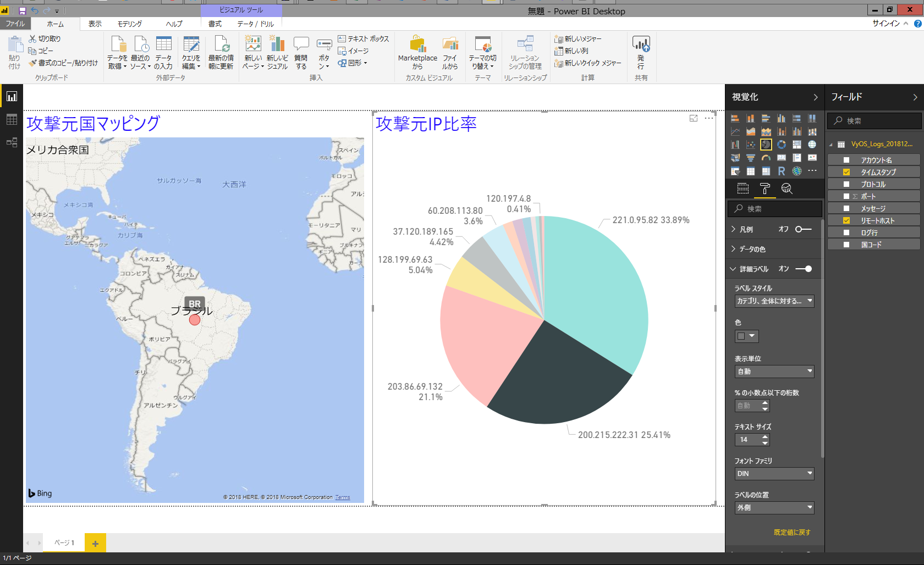This screenshot has width=924, height=565.
Task: Click the 発行 publish icon
Action: 641,52
